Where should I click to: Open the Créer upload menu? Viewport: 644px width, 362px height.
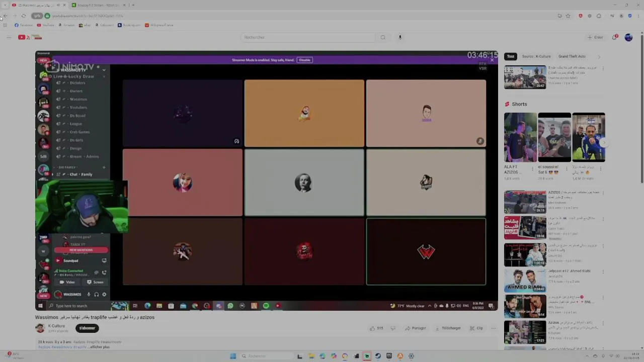pyautogui.click(x=595, y=37)
